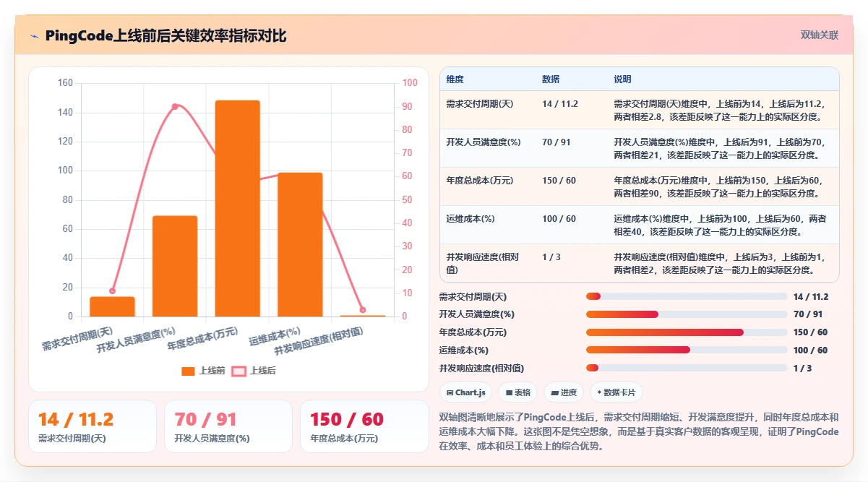Viewport: 868px width, 482px height.
Task: Click the 需求交付周期(天) table row name
Action: tap(480, 104)
